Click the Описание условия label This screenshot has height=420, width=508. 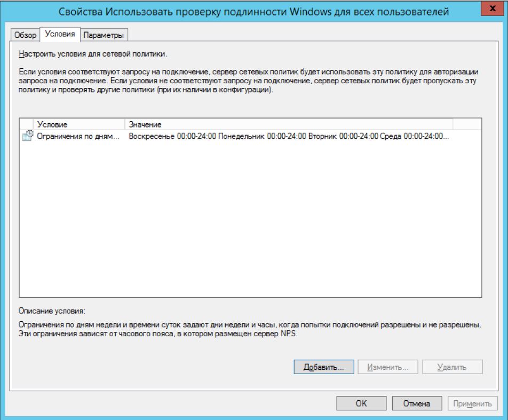click(52, 310)
